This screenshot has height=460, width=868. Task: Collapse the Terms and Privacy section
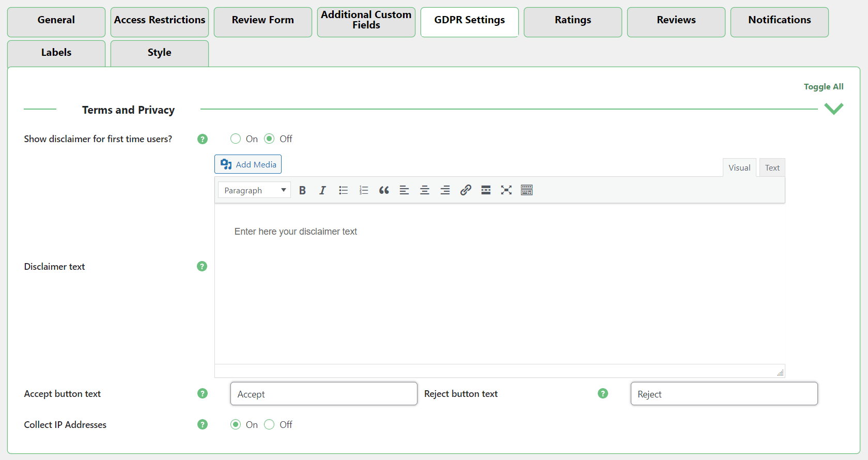833,109
